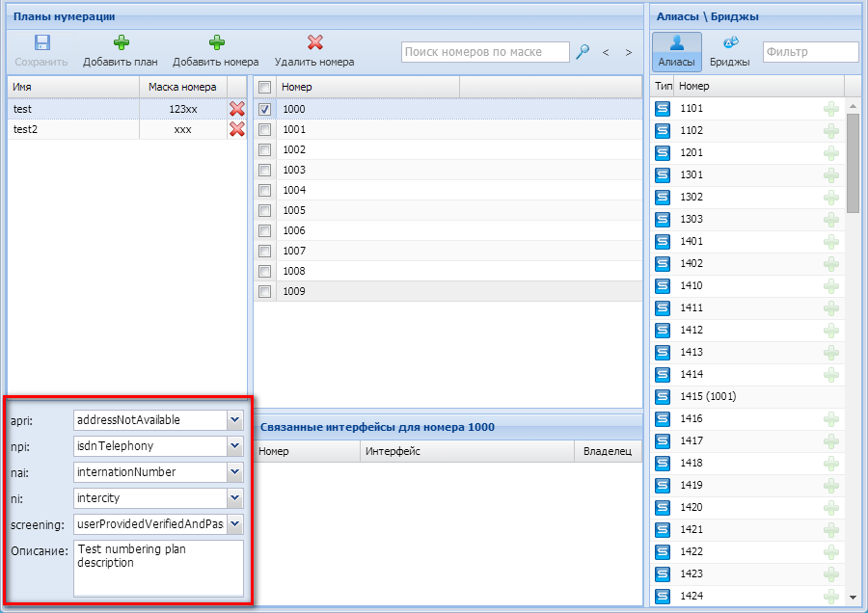This screenshot has width=868, height=613.
Task: Click the aliases list scrollbar thumb
Action: pos(853,163)
